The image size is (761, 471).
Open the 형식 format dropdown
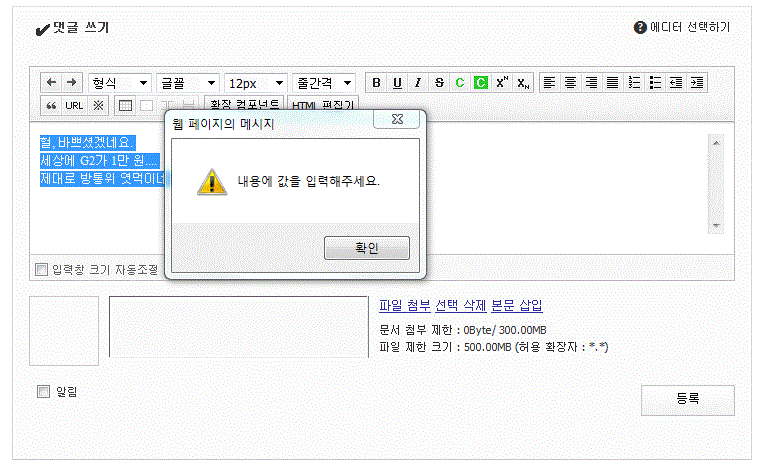(119, 83)
